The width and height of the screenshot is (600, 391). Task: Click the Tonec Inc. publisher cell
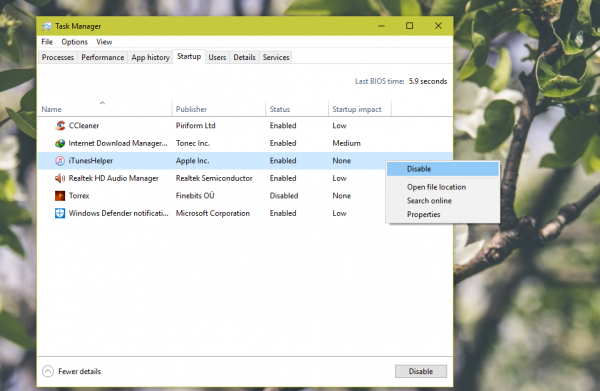(x=193, y=143)
